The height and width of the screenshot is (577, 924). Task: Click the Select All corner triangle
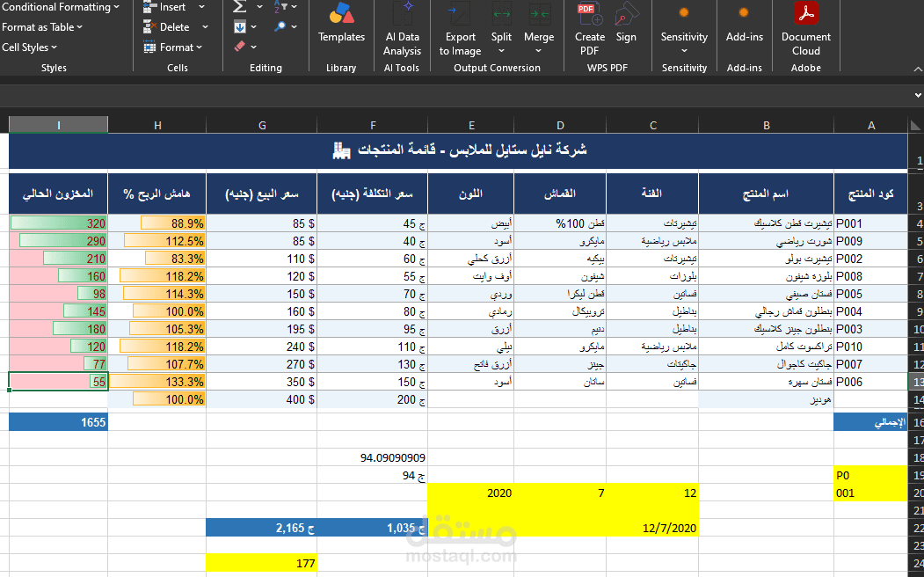click(915, 125)
